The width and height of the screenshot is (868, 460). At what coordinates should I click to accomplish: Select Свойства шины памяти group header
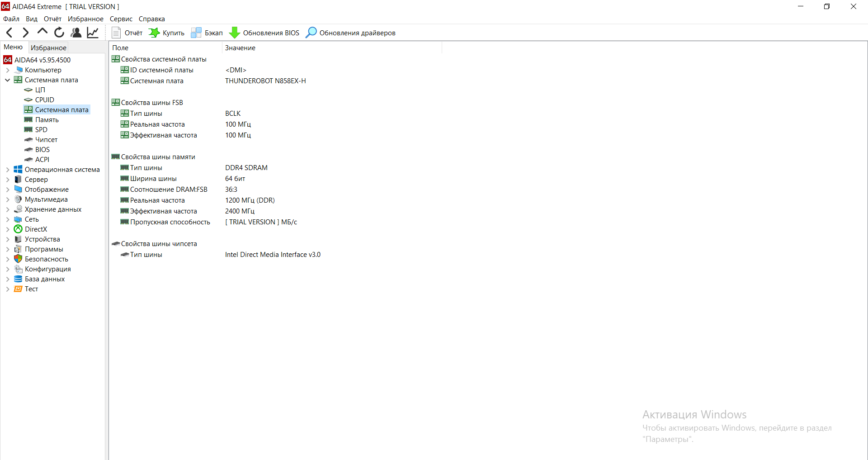coord(153,157)
